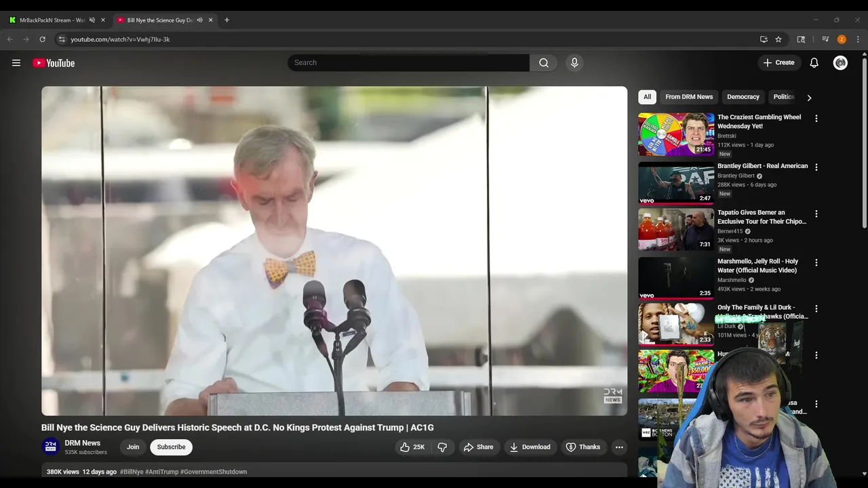Click the #GovernmentShutdown hashtag
Image resolution: width=868 pixels, height=488 pixels.
tap(214, 472)
